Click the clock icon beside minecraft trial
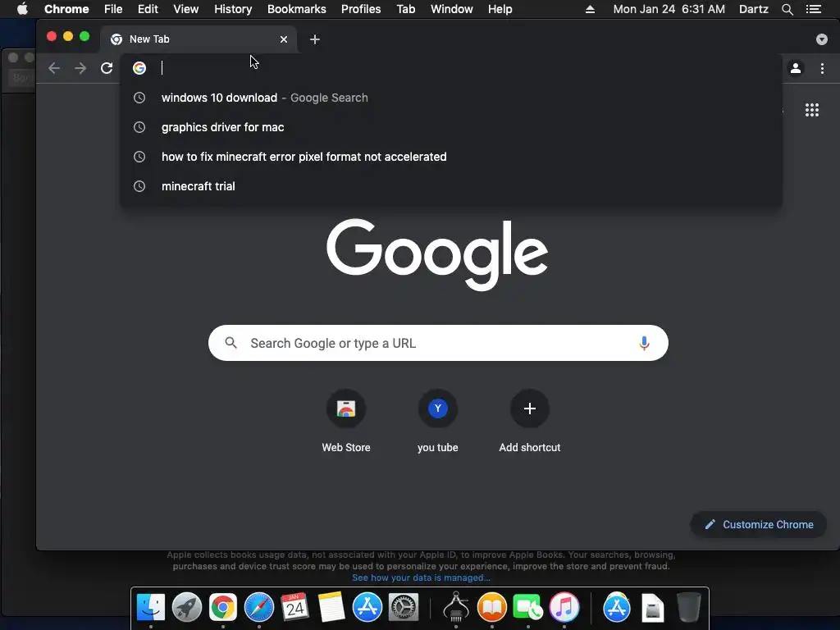840x630 pixels. (139, 186)
